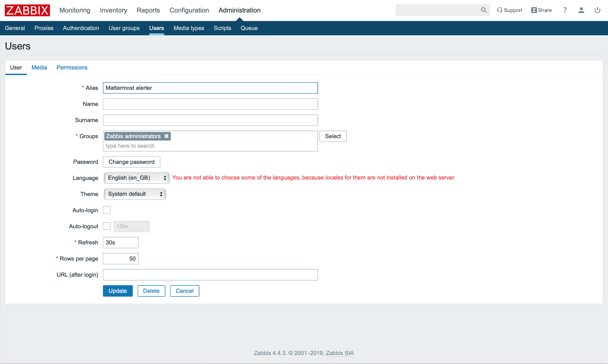The height and width of the screenshot is (364, 608).
Task: Click the URL (after login) field
Action: point(210,275)
